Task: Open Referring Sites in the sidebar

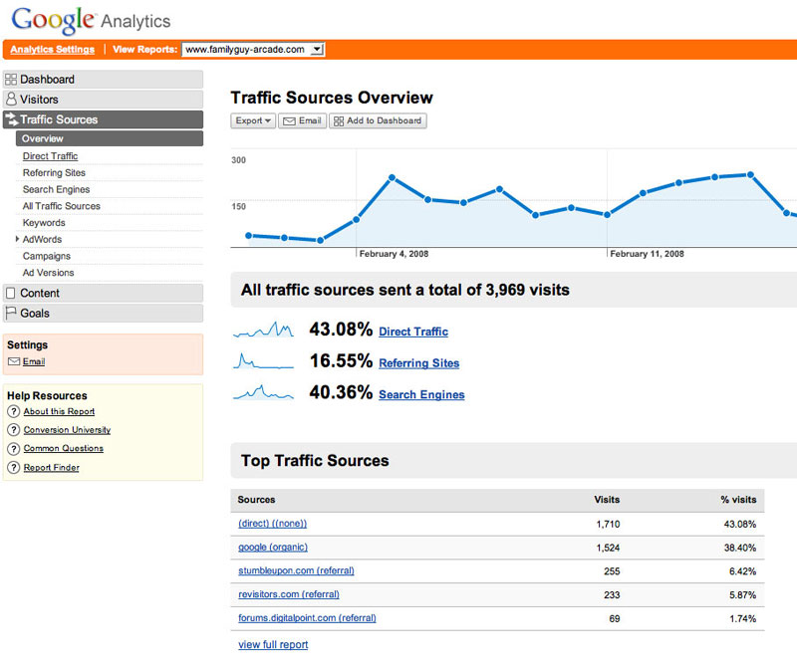Action: click(54, 173)
